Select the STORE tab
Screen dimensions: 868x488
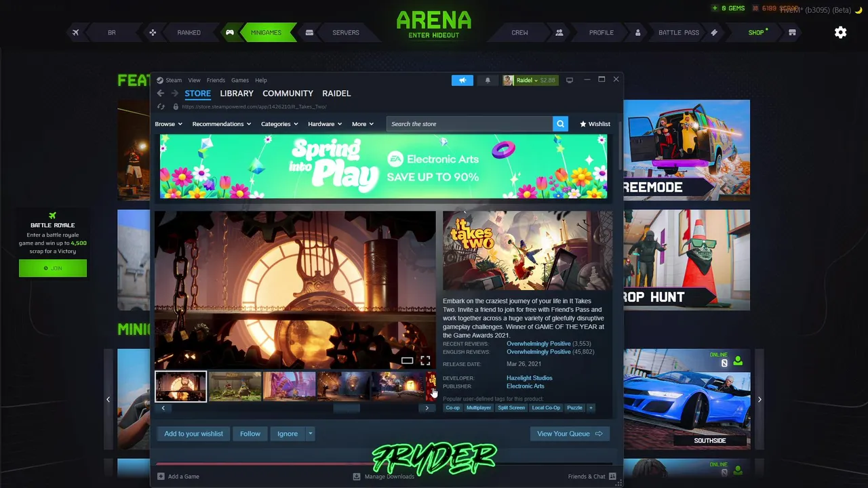coord(197,94)
